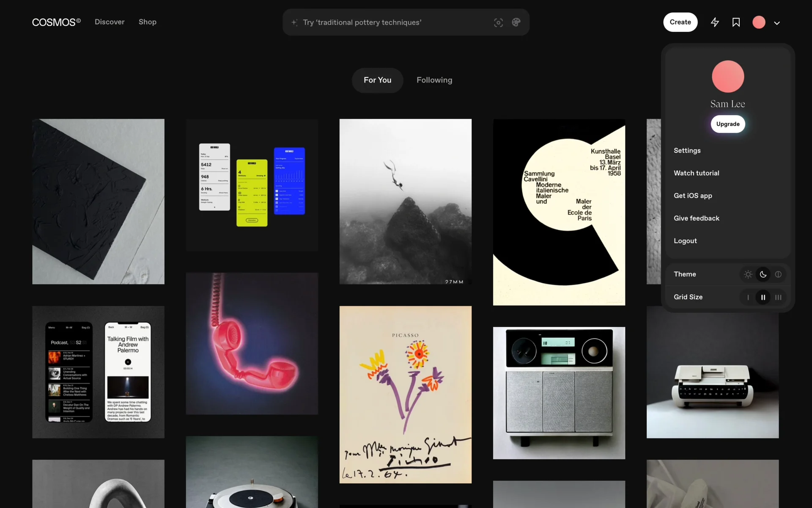Screen dimensions: 812x508
Task: Collapse account menu with chevron arrow
Action: tap(777, 23)
